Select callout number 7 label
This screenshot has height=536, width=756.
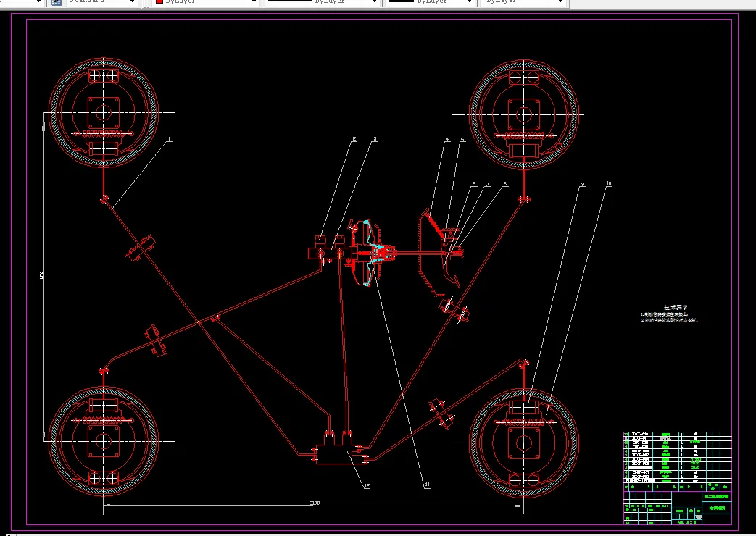tap(487, 184)
